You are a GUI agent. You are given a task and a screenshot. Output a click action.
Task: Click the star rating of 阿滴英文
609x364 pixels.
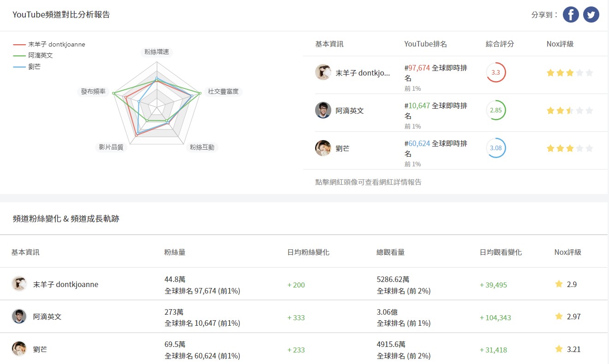(x=570, y=111)
